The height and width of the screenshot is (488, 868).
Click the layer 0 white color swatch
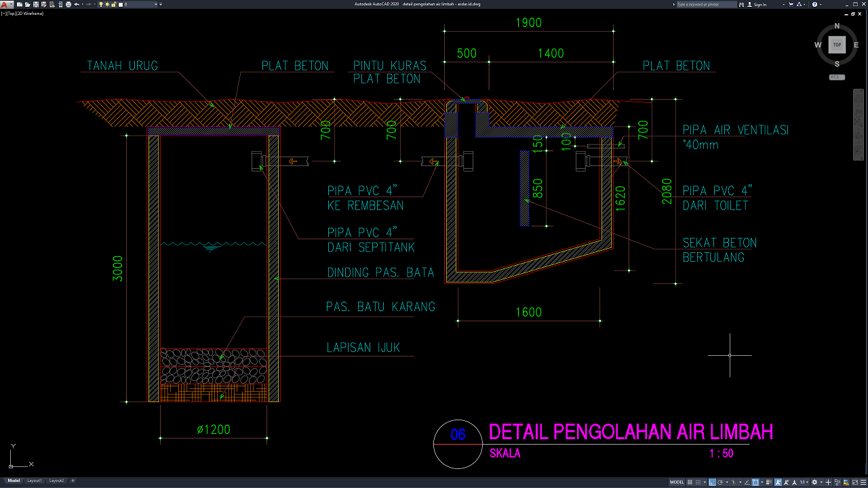tap(121, 4)
